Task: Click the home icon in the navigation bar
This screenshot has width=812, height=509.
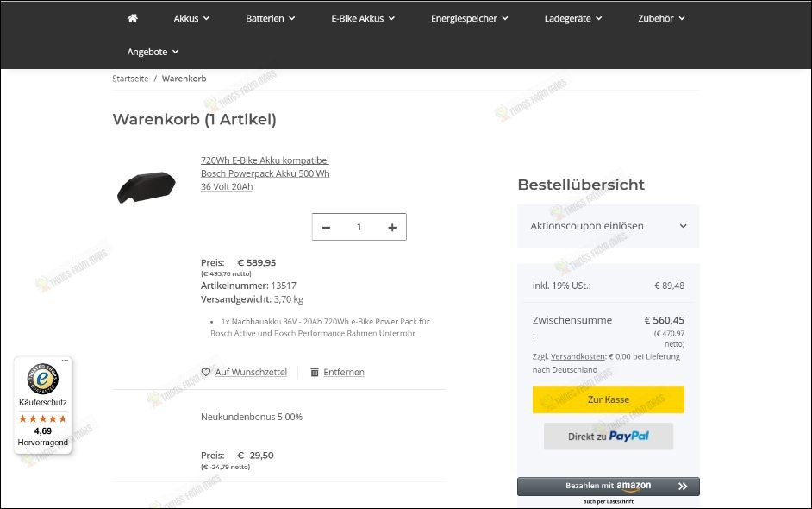Action: tap(132, 17)
